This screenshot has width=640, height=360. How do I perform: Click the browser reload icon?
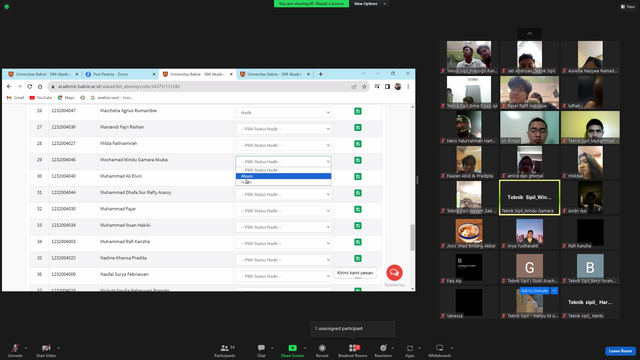[29, 87]
